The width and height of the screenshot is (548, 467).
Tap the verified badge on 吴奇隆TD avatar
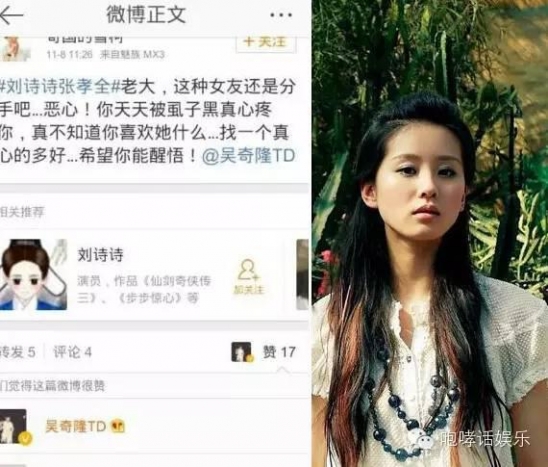click(26, 438)
